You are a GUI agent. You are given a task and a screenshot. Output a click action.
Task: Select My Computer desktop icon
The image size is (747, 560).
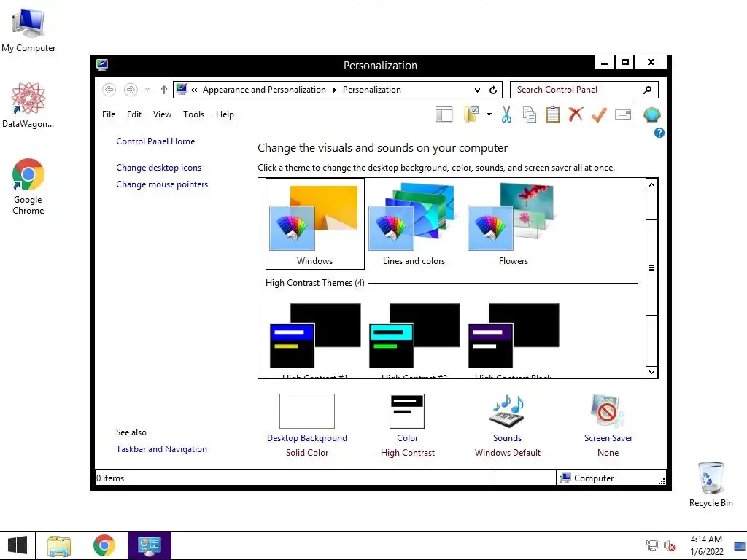[28, 30]
